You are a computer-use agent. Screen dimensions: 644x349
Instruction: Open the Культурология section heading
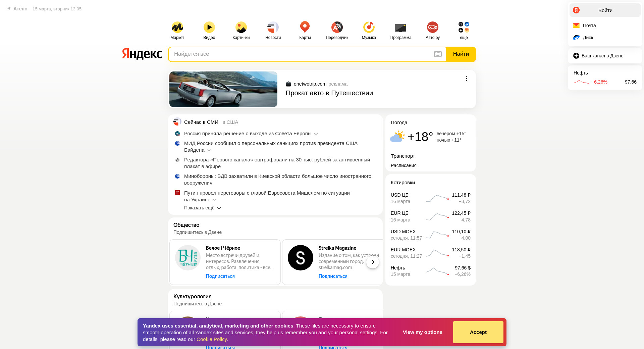[193, 297]
